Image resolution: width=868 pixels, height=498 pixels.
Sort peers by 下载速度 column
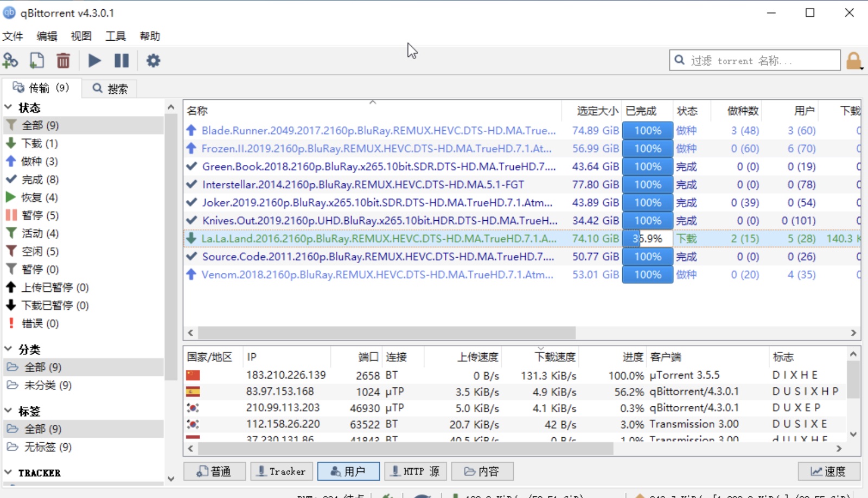tap(540, 357)
